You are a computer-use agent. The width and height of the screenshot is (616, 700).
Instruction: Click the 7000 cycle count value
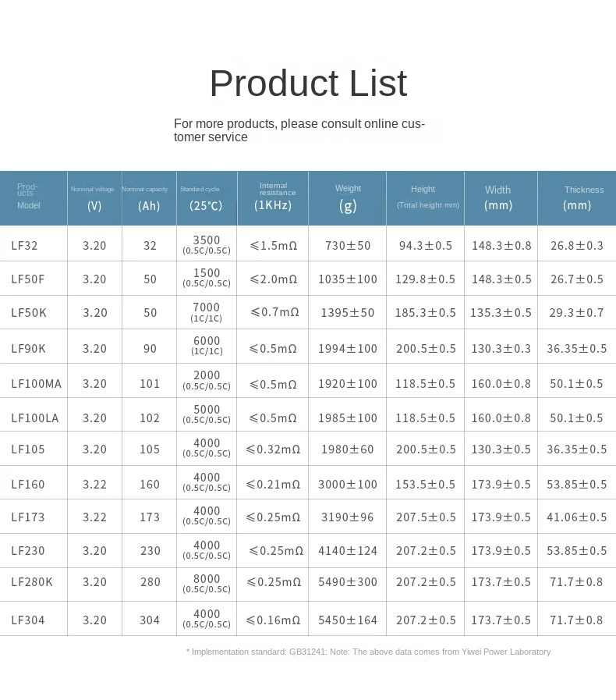(x=207, y=307)
